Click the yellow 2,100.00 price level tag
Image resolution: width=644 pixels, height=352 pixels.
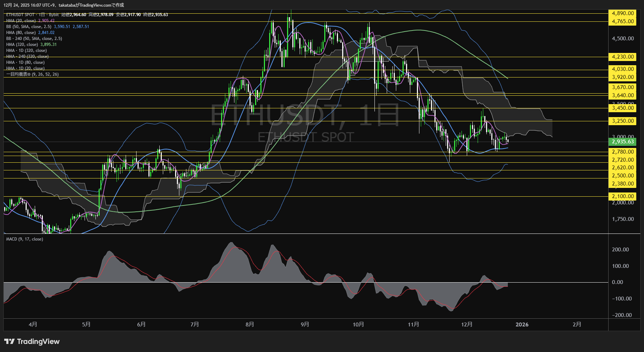tap(623, 196)
